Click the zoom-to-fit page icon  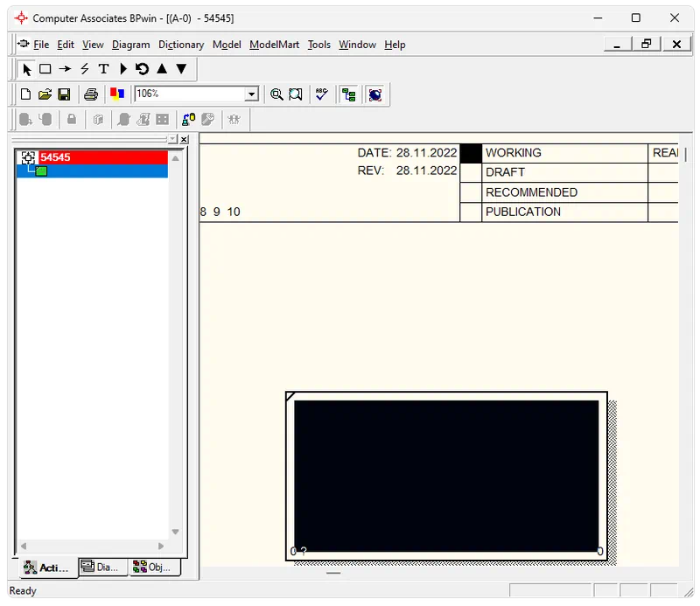(296, 94)
